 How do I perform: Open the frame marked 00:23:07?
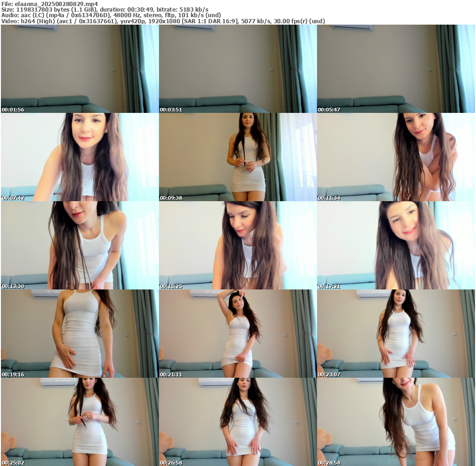point(396,334)
